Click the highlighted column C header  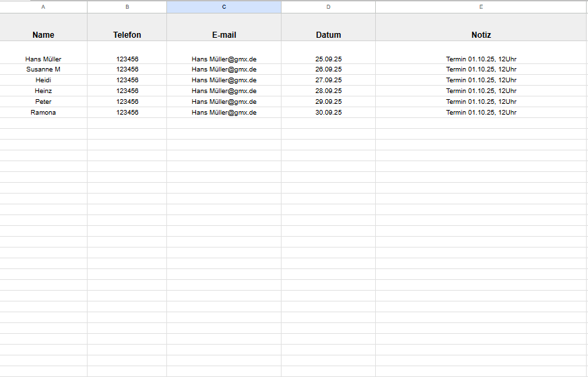coord(224,7)
